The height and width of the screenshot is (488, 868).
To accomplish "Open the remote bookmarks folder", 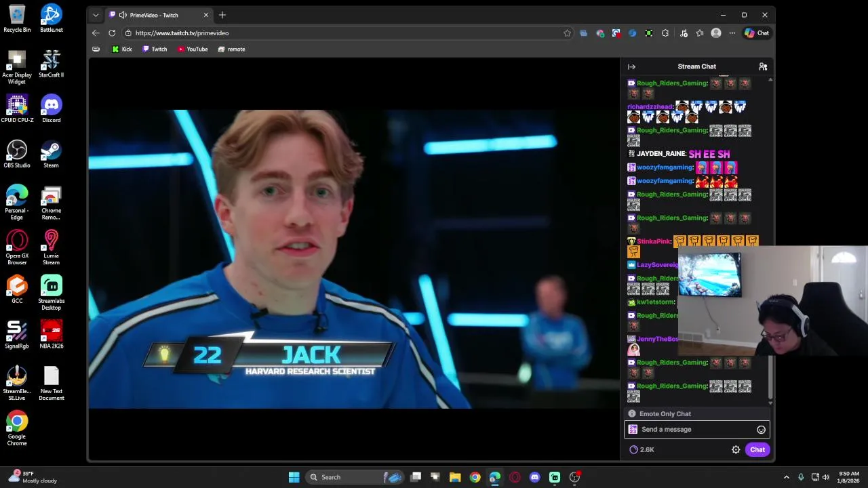I will (231, 49).
